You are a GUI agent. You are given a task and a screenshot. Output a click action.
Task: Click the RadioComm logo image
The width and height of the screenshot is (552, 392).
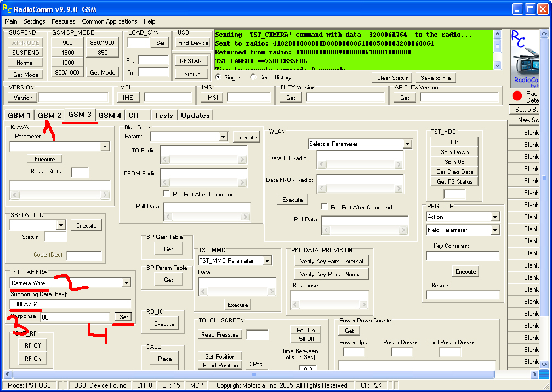(525, 59)
